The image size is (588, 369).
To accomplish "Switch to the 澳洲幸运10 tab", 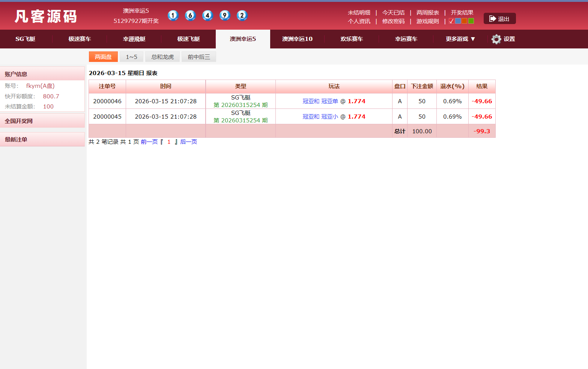I will point(297,39).
